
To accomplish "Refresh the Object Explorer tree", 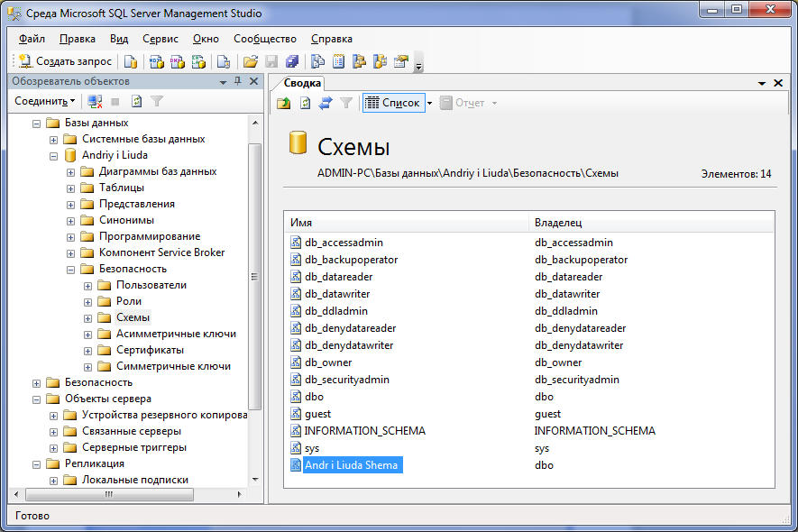I will coord(136,101).
